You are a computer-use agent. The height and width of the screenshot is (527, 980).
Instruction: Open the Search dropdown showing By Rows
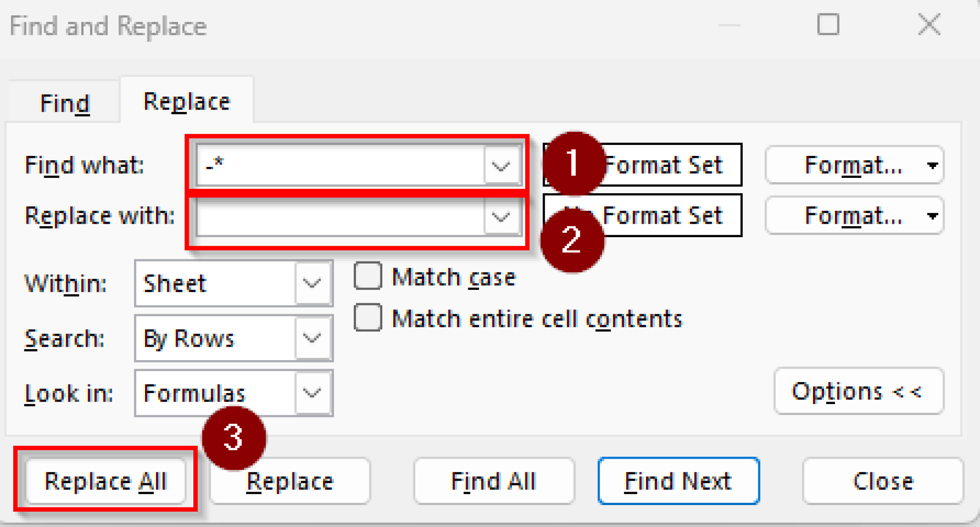(x=312, y=338)
